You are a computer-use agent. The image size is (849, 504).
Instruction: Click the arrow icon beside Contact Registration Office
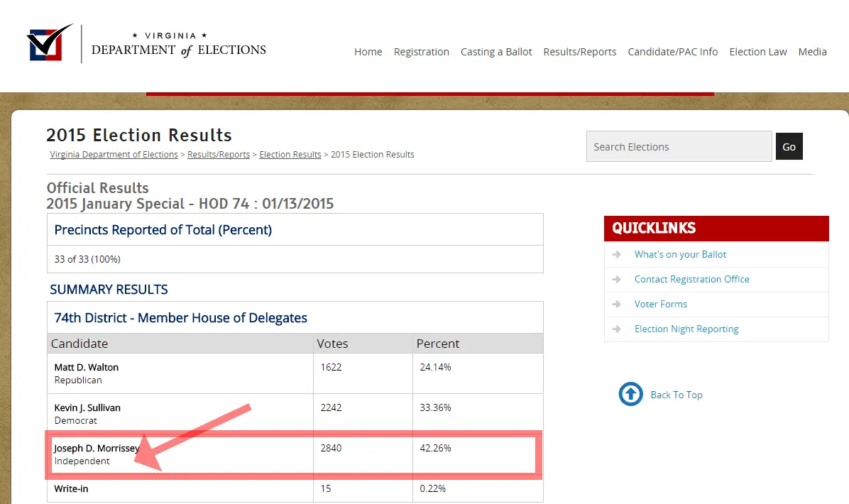[x=617, y=279]
